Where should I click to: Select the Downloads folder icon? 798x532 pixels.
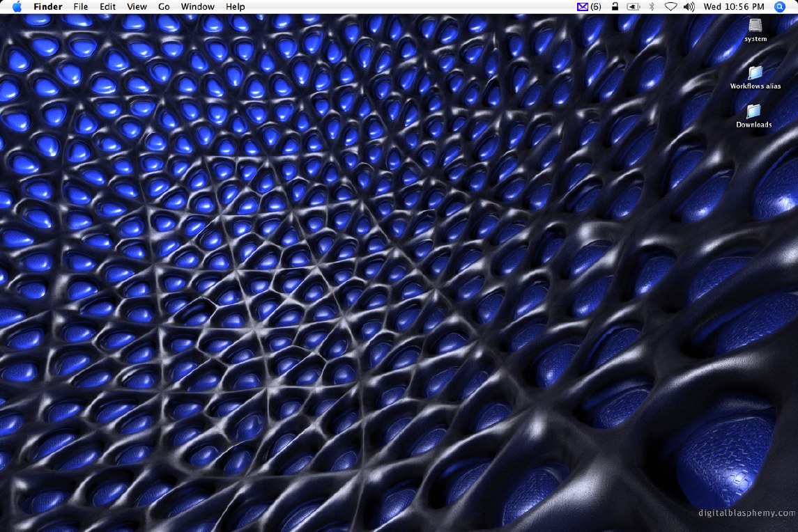point(753,111)
